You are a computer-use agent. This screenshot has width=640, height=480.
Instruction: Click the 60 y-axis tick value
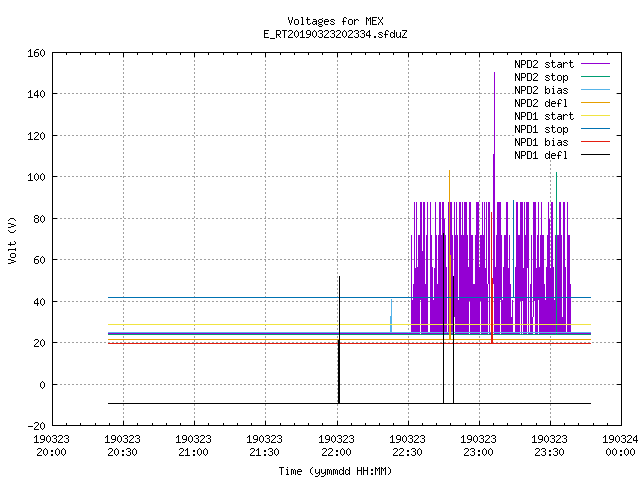[x=39, y=260]
